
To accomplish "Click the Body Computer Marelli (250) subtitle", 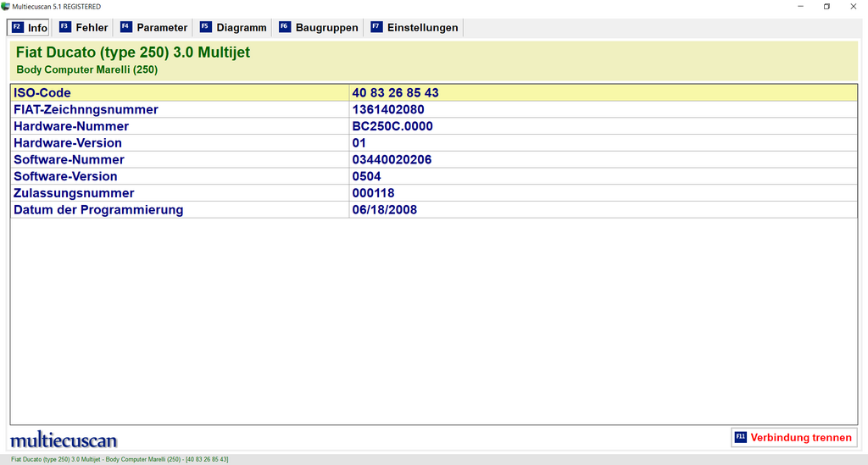I will pyautogui.click(x=87, y=69).
